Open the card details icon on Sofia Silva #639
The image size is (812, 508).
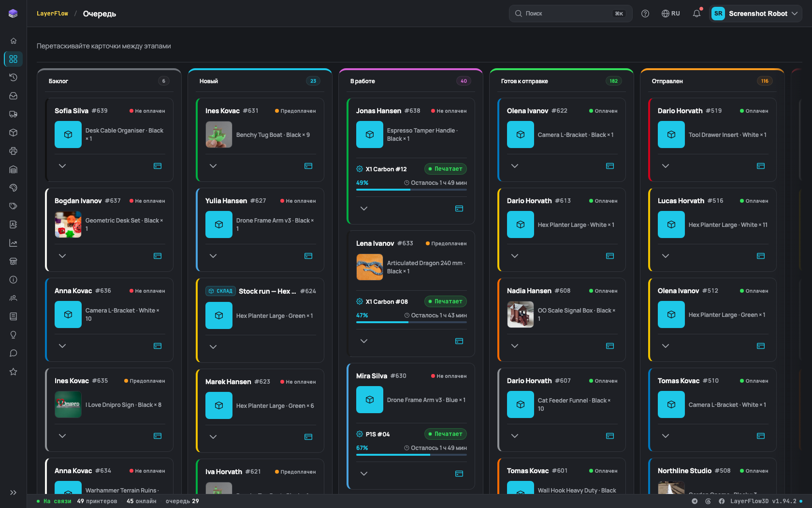coord(158,166)
